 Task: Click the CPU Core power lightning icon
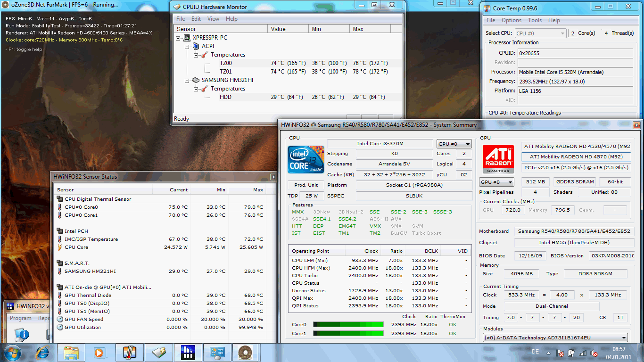click(x=60, y=247)
